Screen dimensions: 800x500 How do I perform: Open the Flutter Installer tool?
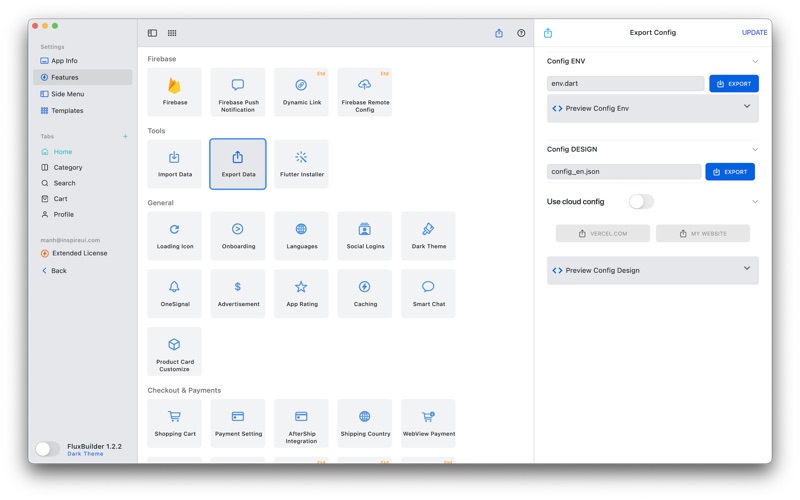pyautogui.click(x=301, y=164)
